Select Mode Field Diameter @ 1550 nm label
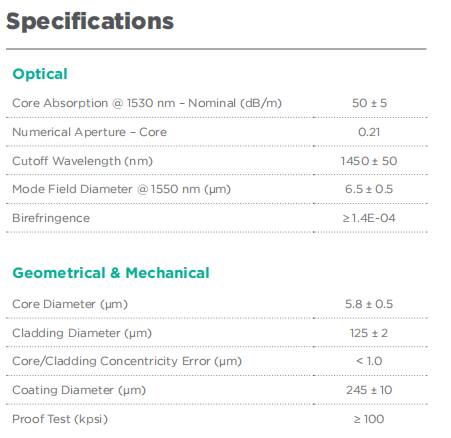451x438 pixels. 121,189
